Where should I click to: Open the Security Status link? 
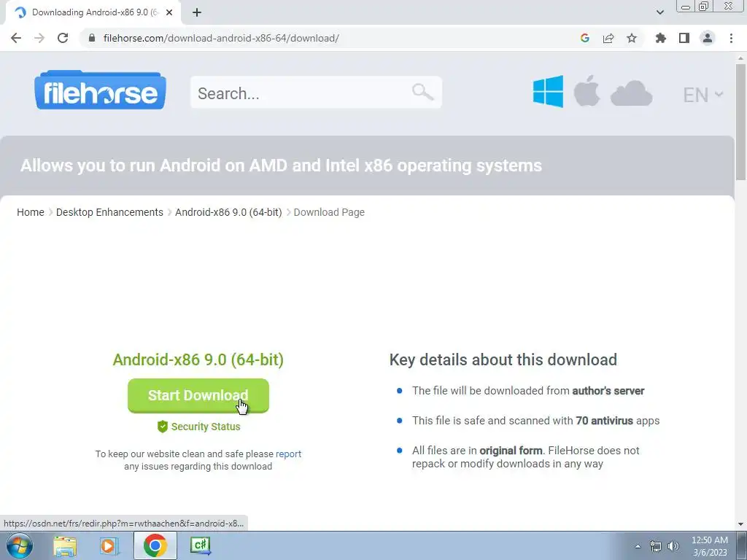[x=205, y=427]
